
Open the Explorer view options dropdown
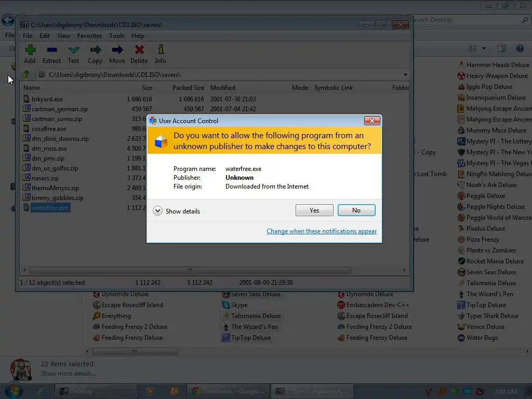tap(484, 48)
